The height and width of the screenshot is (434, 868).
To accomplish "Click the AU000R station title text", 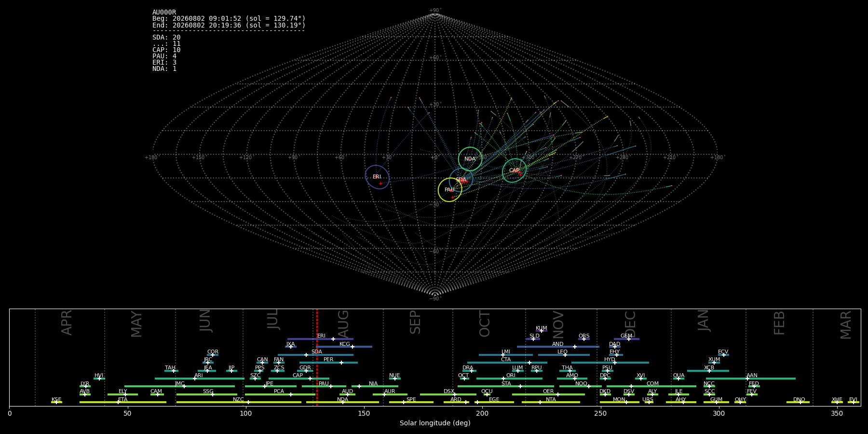I will (164, 13).
